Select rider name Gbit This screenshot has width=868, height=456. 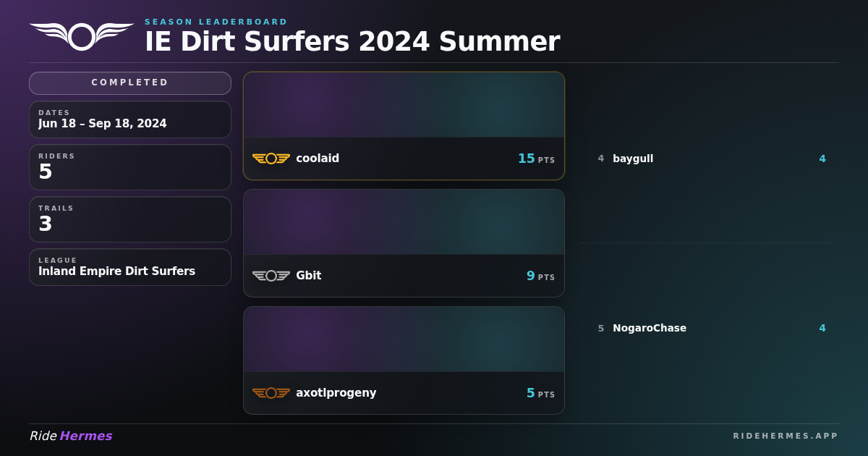pyautogui.click(x=309, y=276)
